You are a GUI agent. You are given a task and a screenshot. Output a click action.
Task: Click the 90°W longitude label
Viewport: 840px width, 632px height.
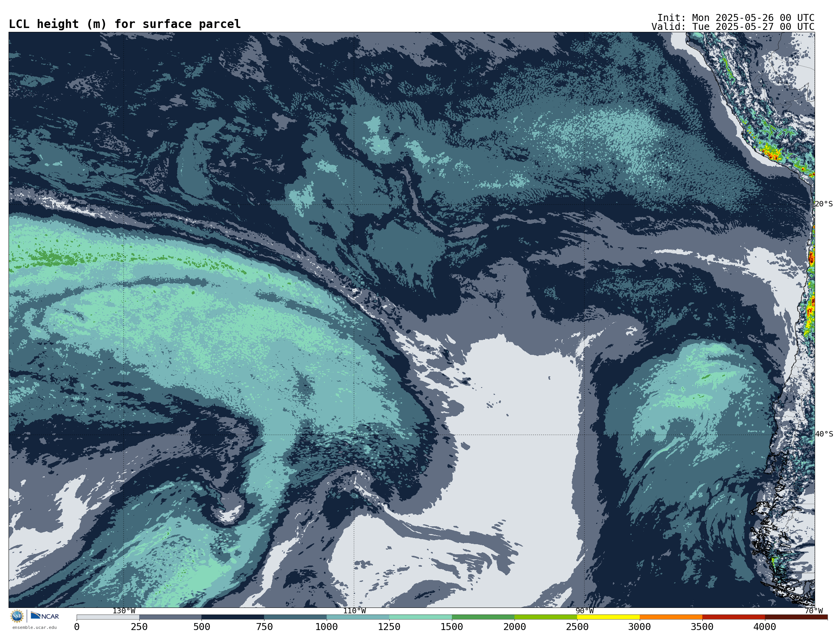pyautogui.click(x=584, y=611)
